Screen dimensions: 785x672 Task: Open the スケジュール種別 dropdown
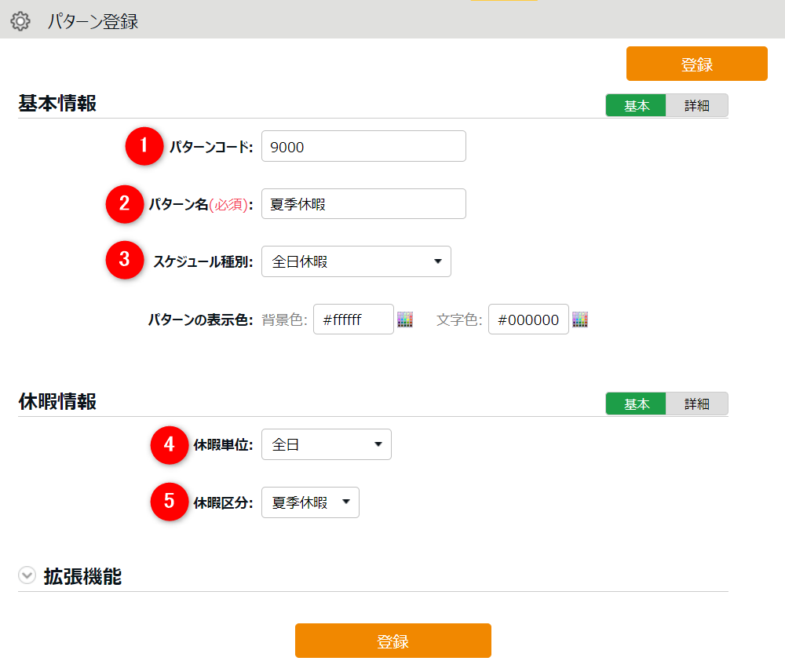pos(356,261)
